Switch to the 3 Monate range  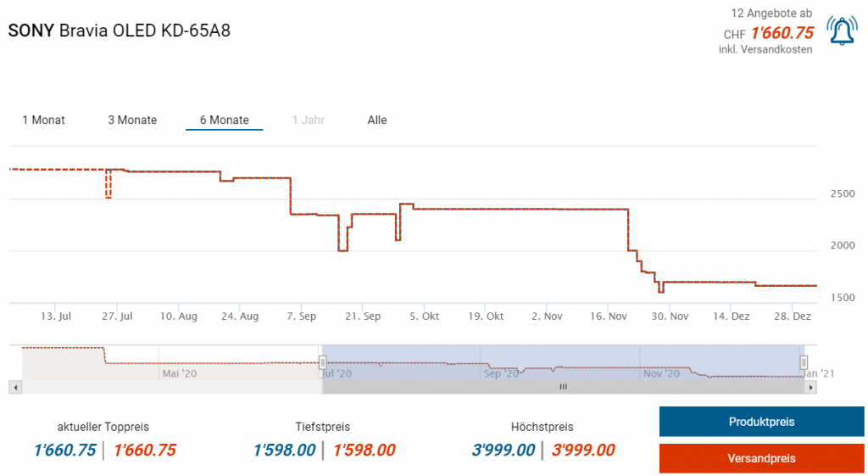pos(132,120)
